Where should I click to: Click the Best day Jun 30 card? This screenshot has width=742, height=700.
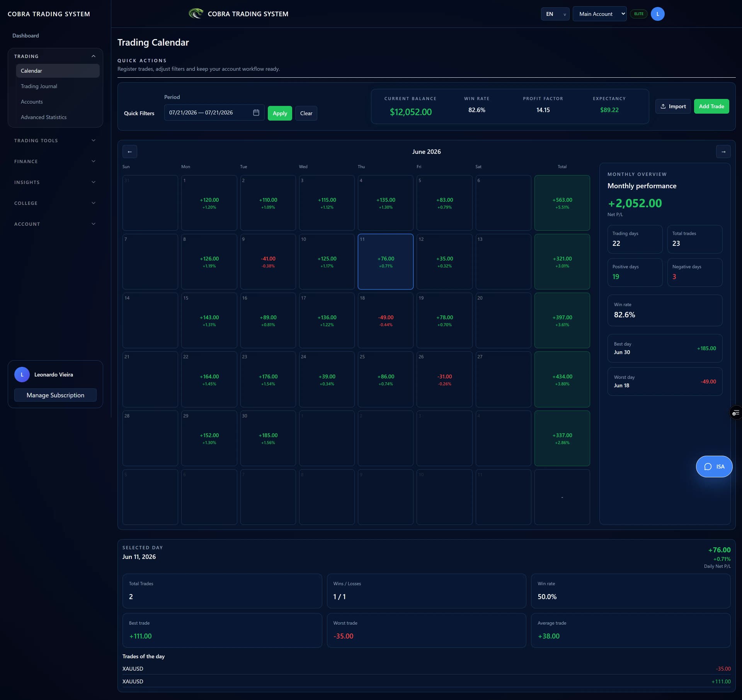pos(665,348)
